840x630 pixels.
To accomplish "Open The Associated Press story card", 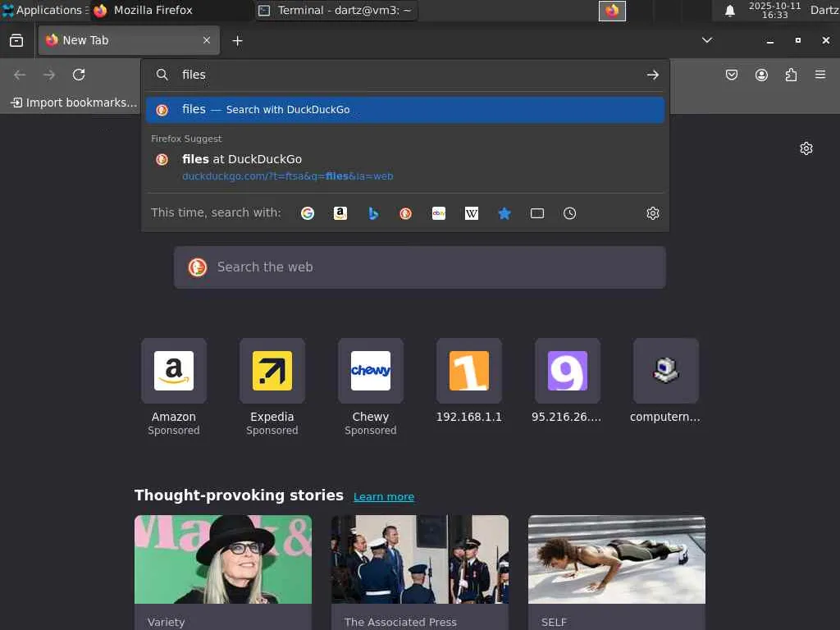I will [x=420, y=572].
